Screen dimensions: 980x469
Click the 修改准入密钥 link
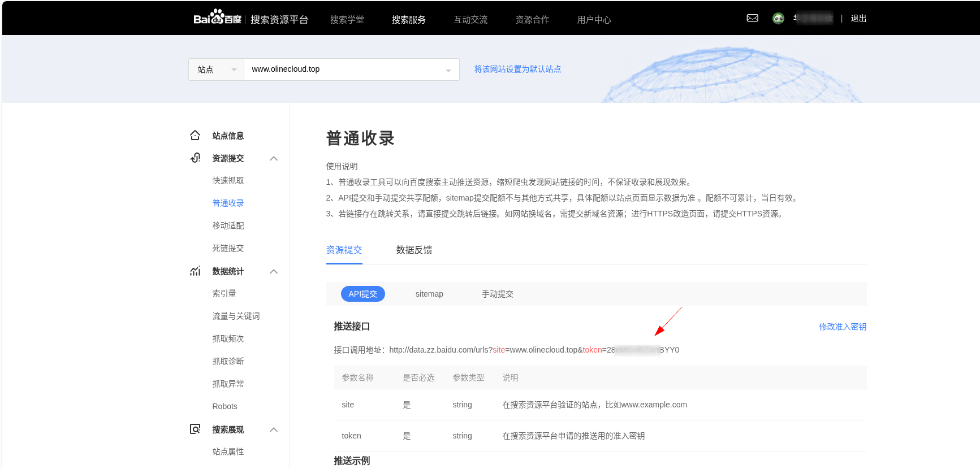842,327
